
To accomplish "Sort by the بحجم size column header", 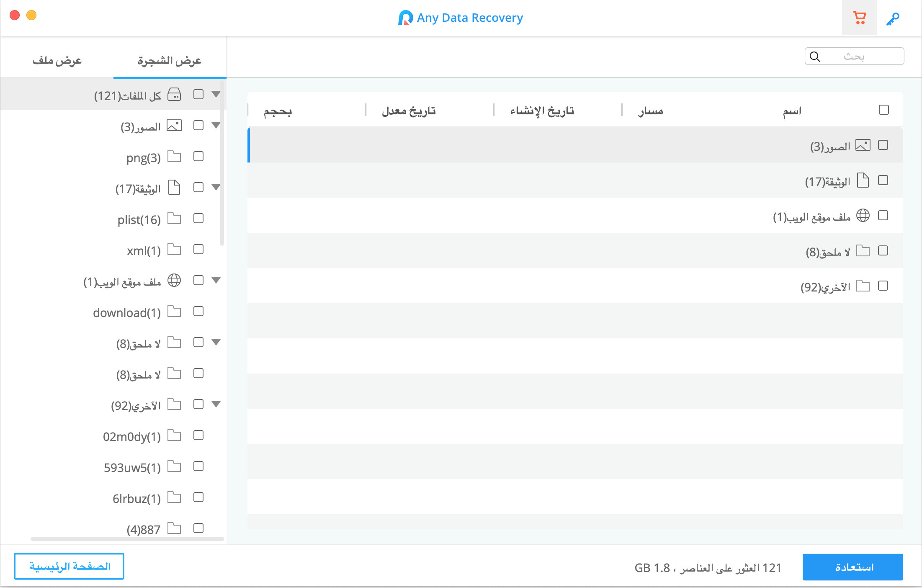I will tap(278, 111).
